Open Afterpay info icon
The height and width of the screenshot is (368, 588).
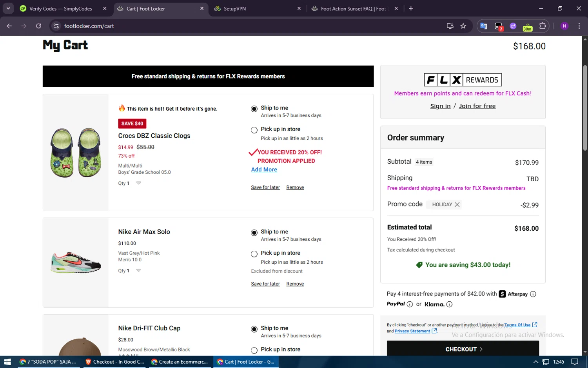pyautogui.click(x=533, y=294)
